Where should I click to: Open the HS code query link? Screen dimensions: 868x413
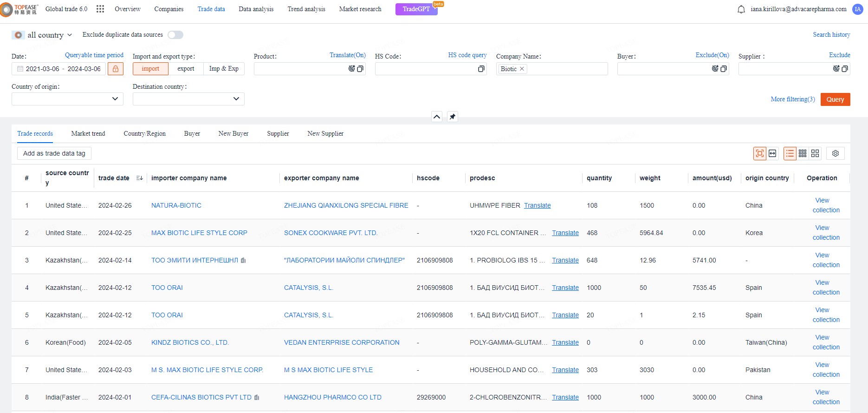tap(467, 55)
